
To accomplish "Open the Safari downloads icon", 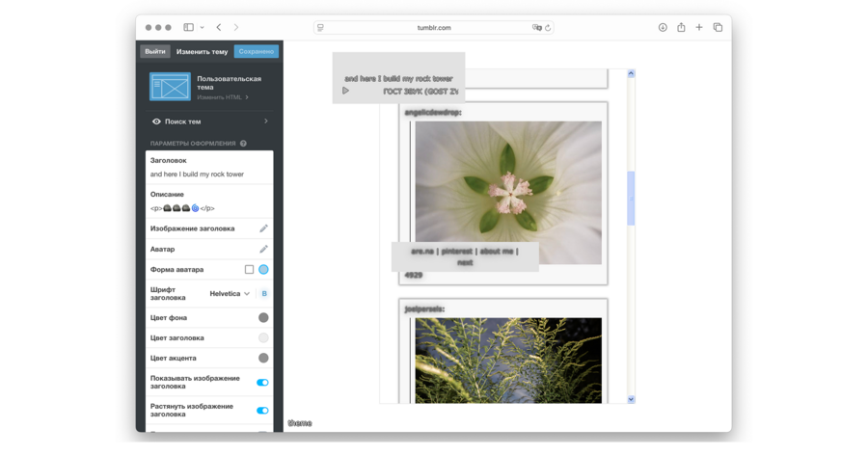I will coord(663,28).
